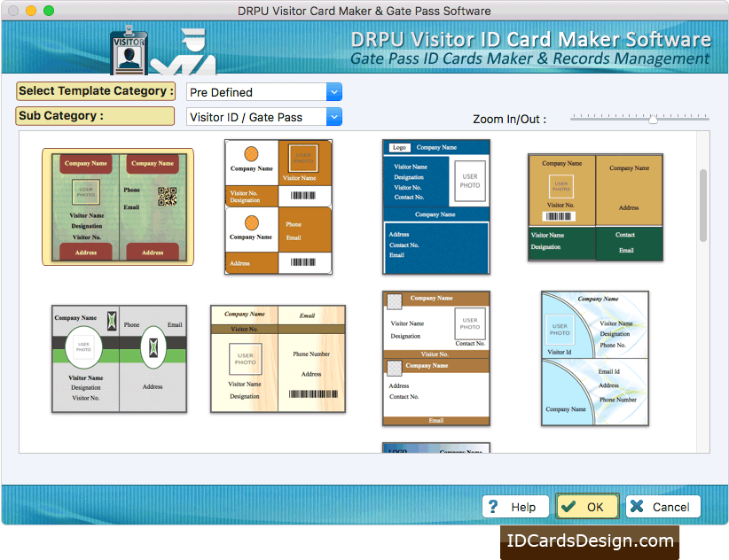Confirm selection with the OK button

pos(587,507)
